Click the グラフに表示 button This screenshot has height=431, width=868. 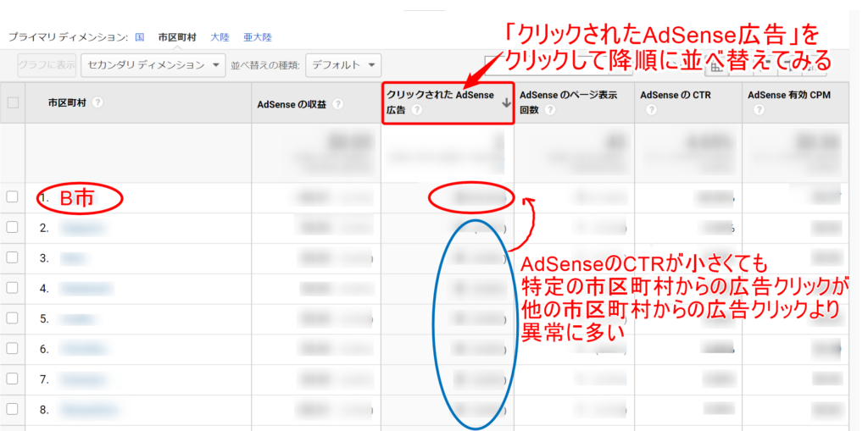click(47, 65)
